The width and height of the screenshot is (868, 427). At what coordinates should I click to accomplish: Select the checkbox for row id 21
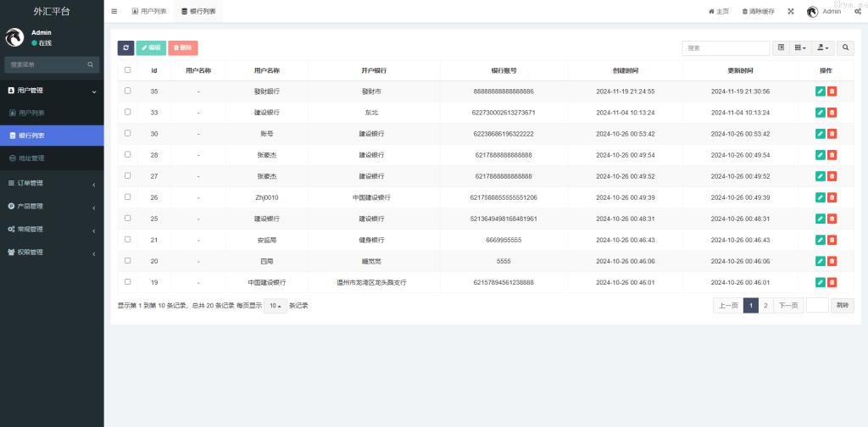click(128, 240)
